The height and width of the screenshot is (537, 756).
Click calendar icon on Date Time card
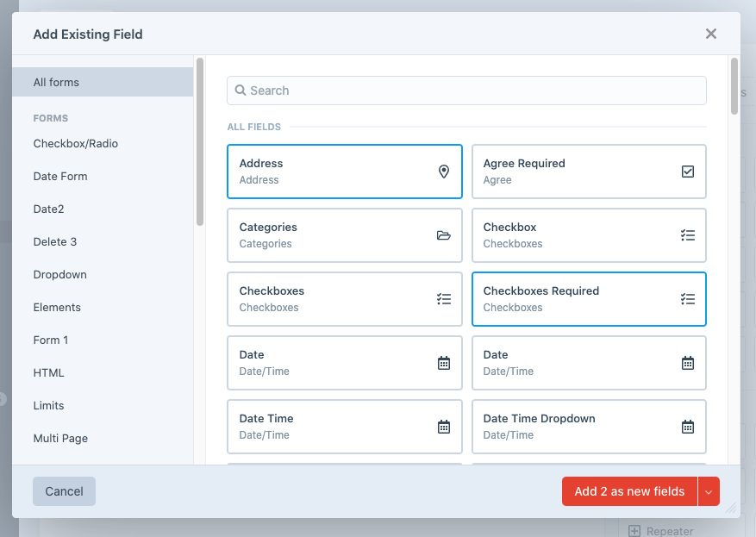coord(444,427)
